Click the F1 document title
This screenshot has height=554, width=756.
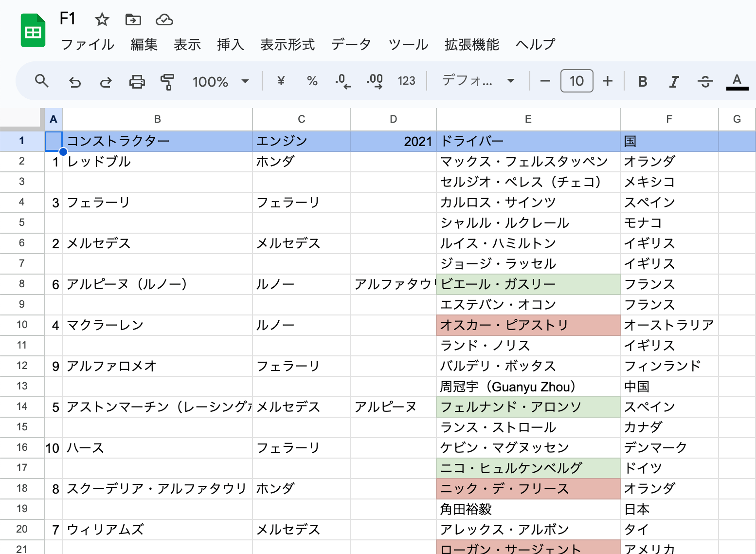pyautogui.click(x=67, y=19)
